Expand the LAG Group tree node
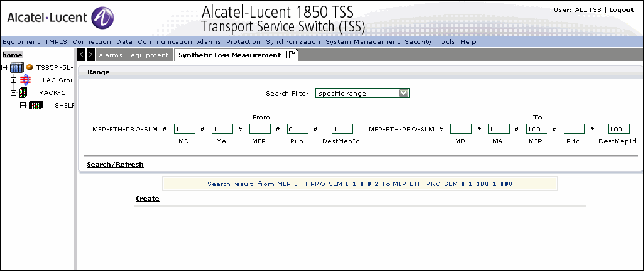Viewport: 644px width, 271px height. (14, 80)
